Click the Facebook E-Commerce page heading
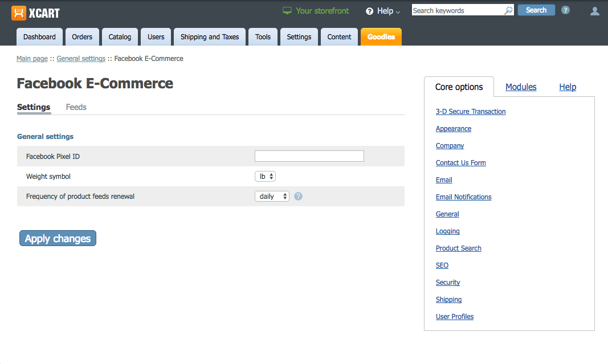 (x=95, y=83)
